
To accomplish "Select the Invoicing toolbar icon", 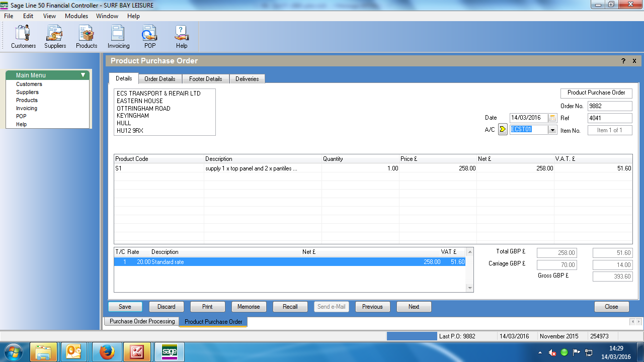I will coord(118,37).
